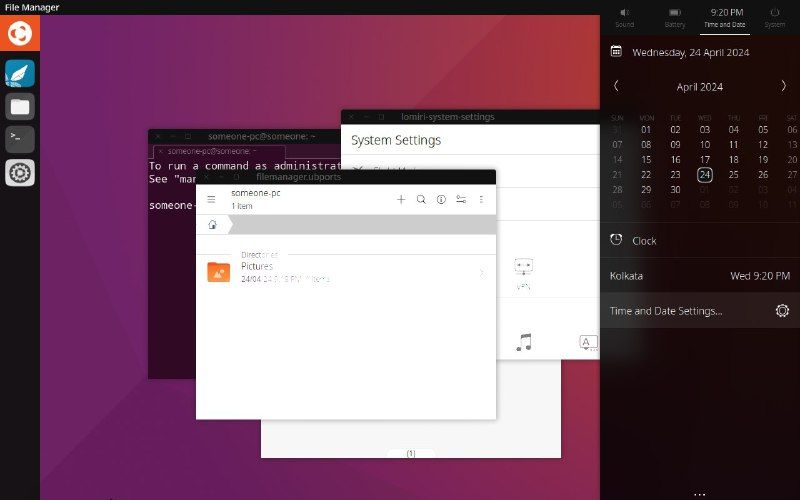Open the file manager hamburger menu
This screenshot has width=800, height=500.
coord(211,199)
